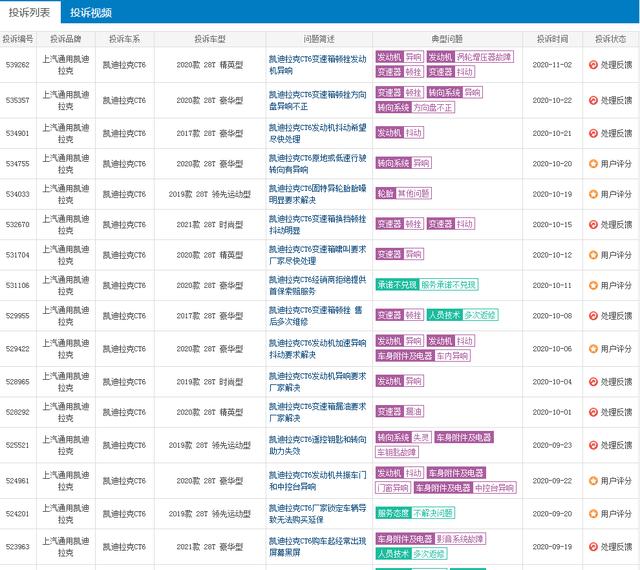This screenshot has height=570, width=640.
Task: Open complaint link about 遥控钥匙和转向助力失效
Action: (318, 445)
